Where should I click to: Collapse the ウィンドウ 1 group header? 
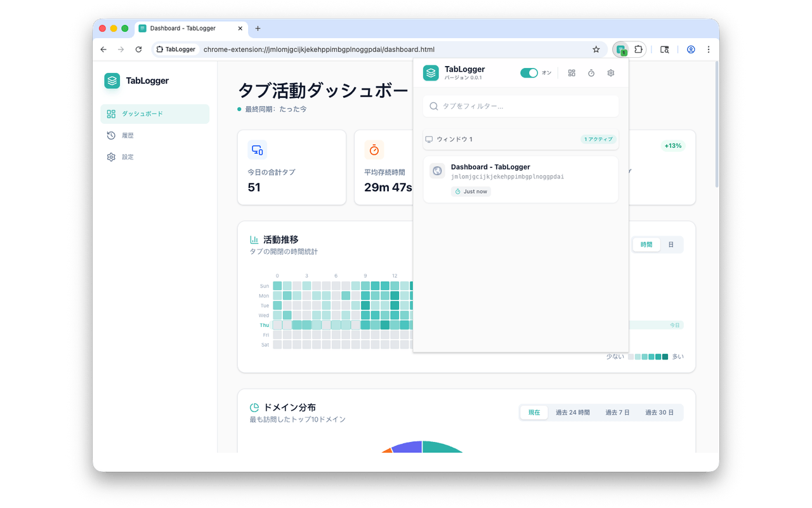pos(520,139)
